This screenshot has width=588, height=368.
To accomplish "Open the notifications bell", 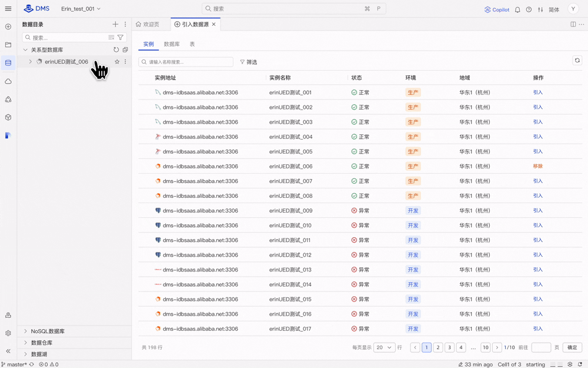I will point(517,9).
